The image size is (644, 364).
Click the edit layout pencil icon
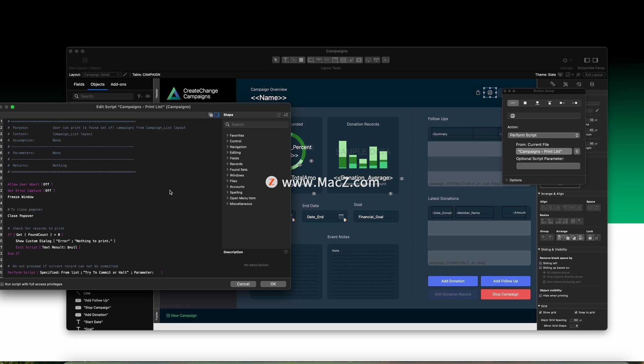125,75
